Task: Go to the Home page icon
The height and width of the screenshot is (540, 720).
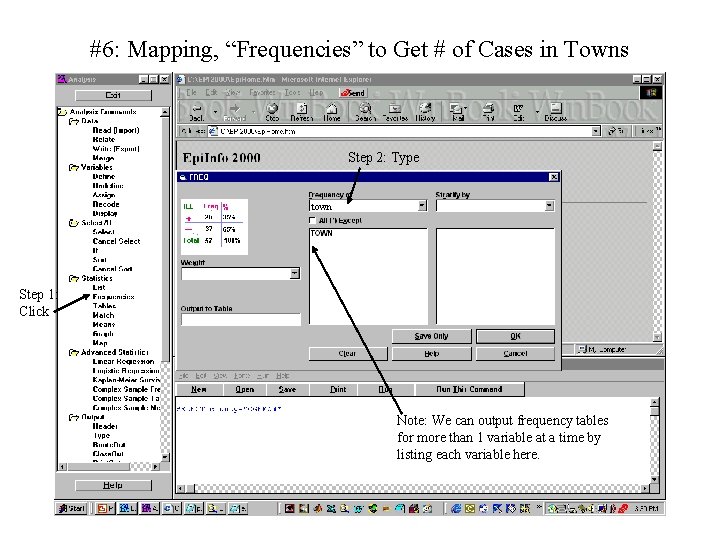Action: click(332, 112)
